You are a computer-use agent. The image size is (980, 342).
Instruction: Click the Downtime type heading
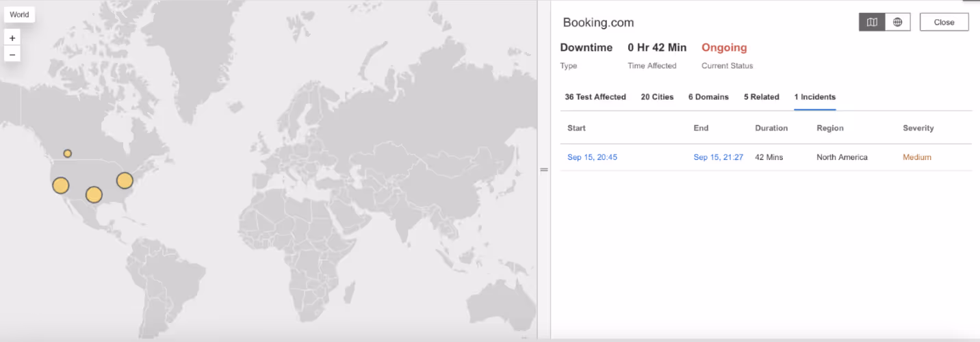click(x=586, y=48)
